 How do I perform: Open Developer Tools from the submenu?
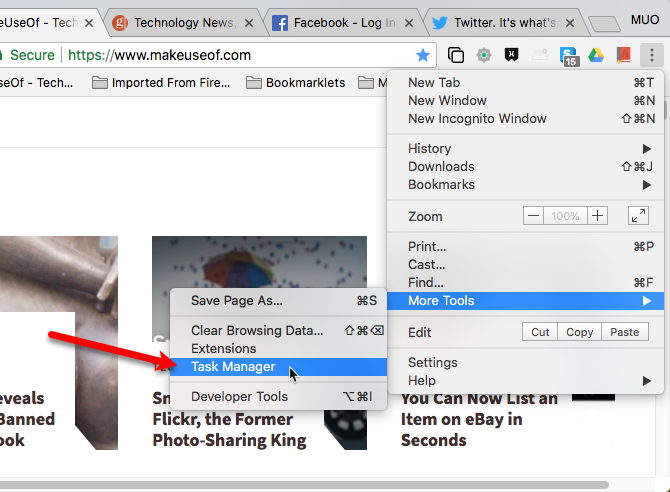(279, 397)
